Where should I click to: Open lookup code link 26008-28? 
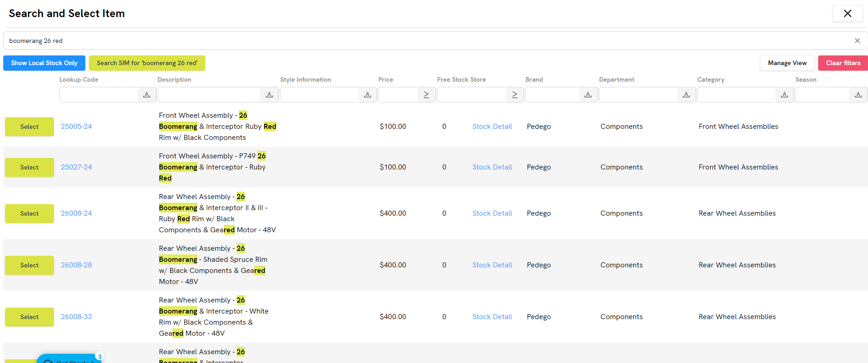(x=77, y=265)
